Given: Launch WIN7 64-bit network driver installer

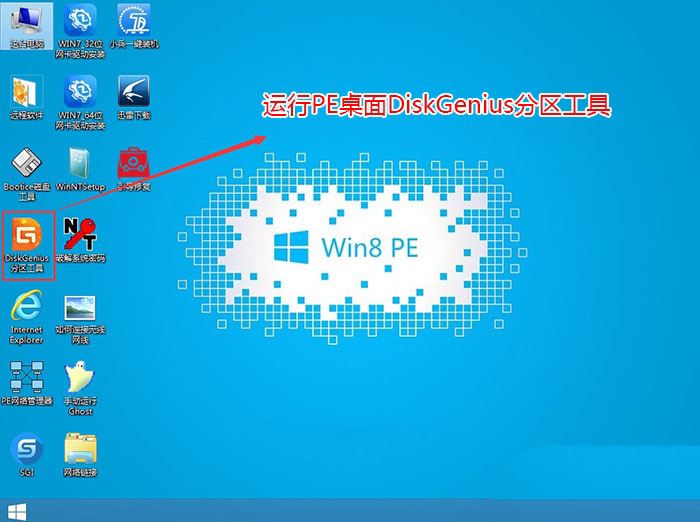Looking at the screenshot, I should pyautogui.click(x=79, y=93).
